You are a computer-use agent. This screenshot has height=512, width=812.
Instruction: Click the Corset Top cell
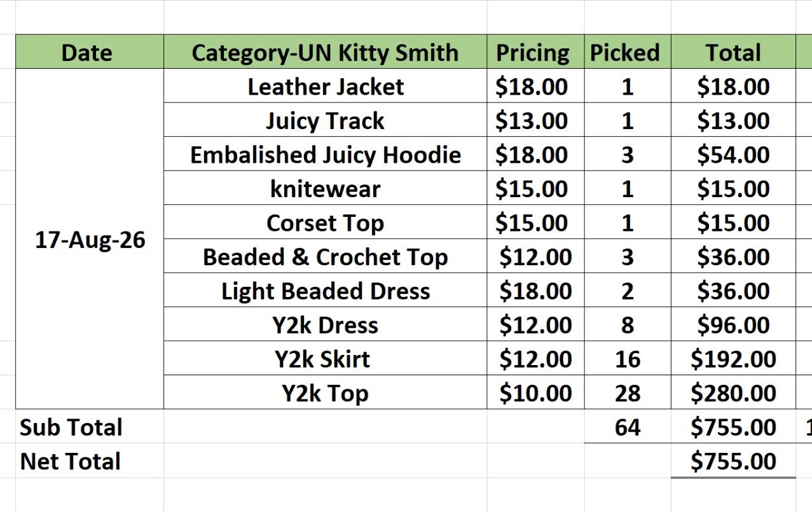(325, 222)
